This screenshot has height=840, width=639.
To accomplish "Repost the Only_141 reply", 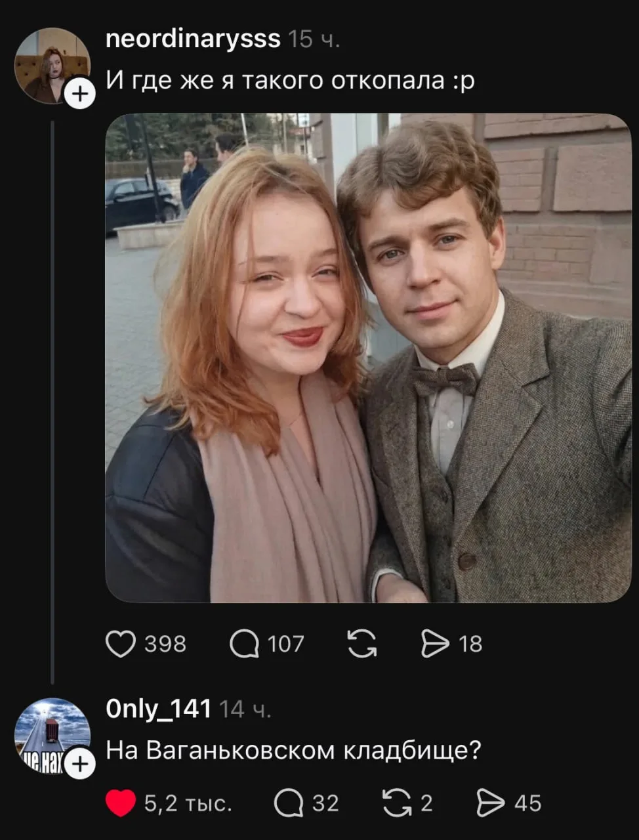I will 396,803.
